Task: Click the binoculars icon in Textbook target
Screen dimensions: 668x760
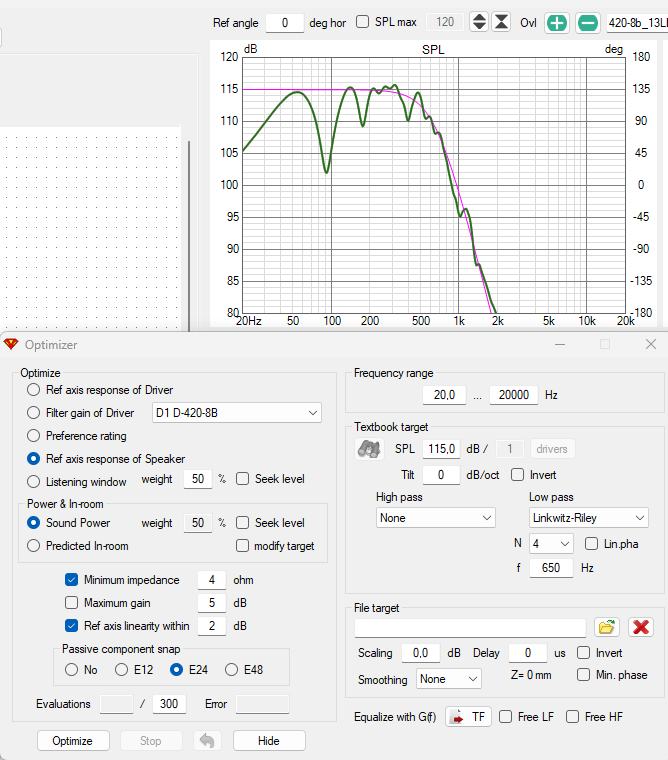Action: 369,449
